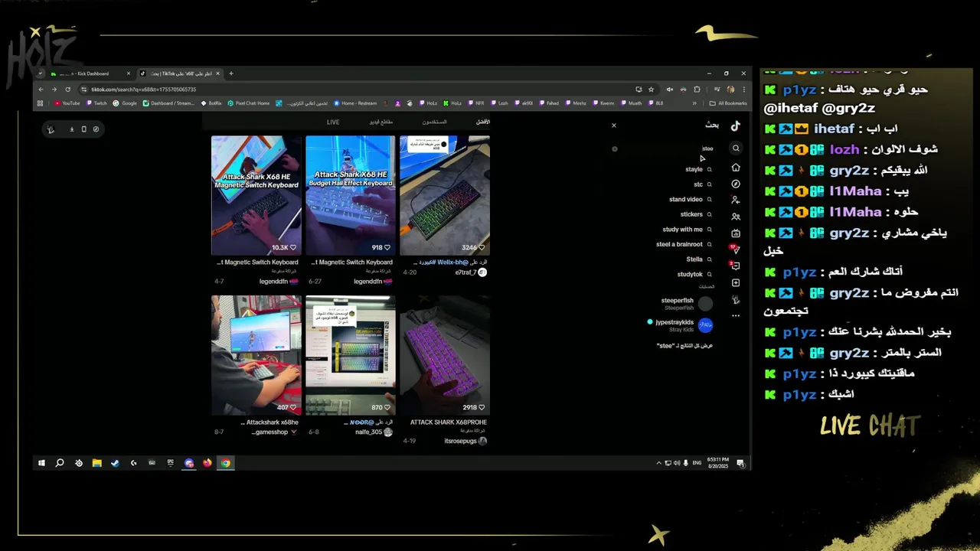
Task: Choose the 'stickers' search suggestion
Action: (x=696, y=214)
